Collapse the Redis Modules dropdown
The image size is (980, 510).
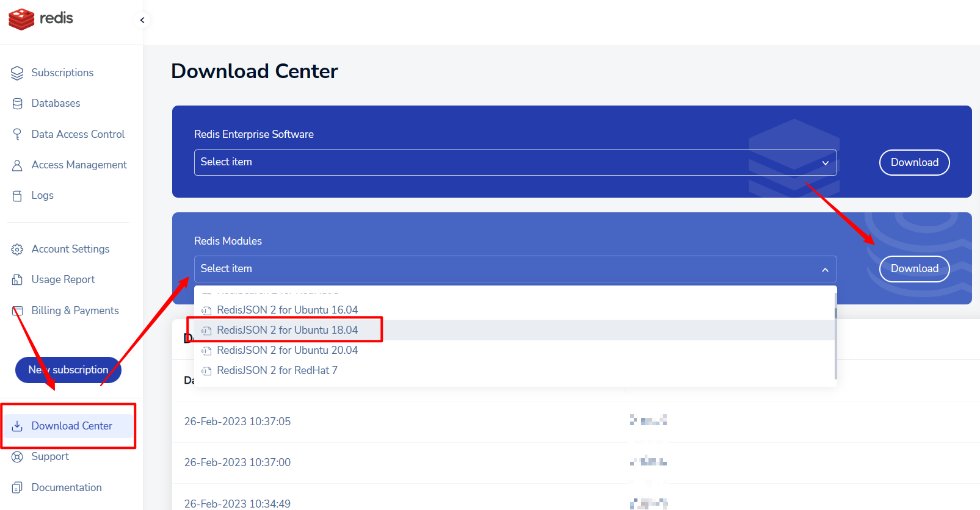pyautogui.click(x=824, y=269)
